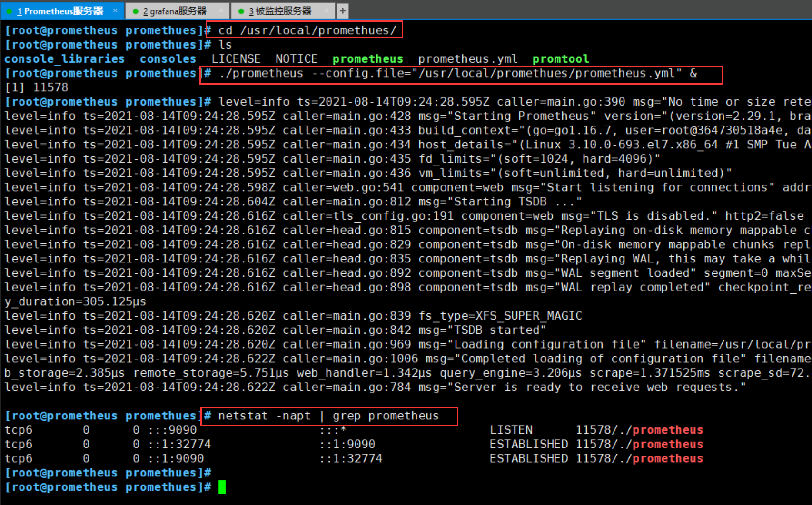Click 'msg="Starting Prometheus"' log message
Screen dimensions: 812x505
point(507,116)
